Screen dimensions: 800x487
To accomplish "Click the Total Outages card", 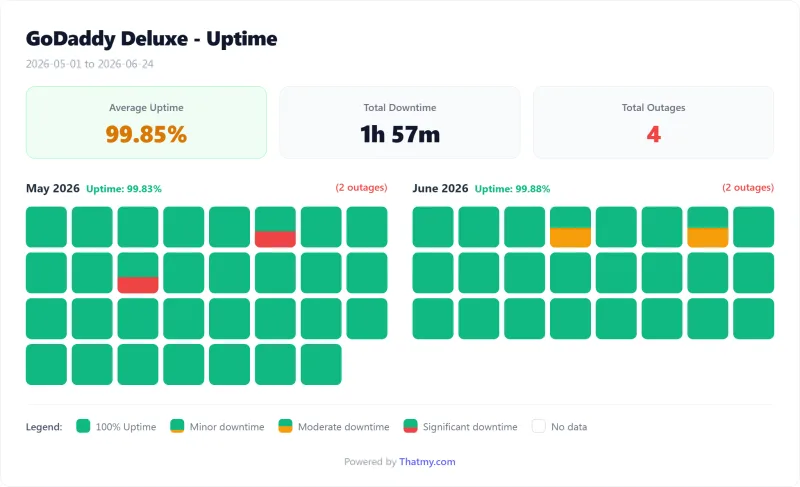I will coord(654,122).
